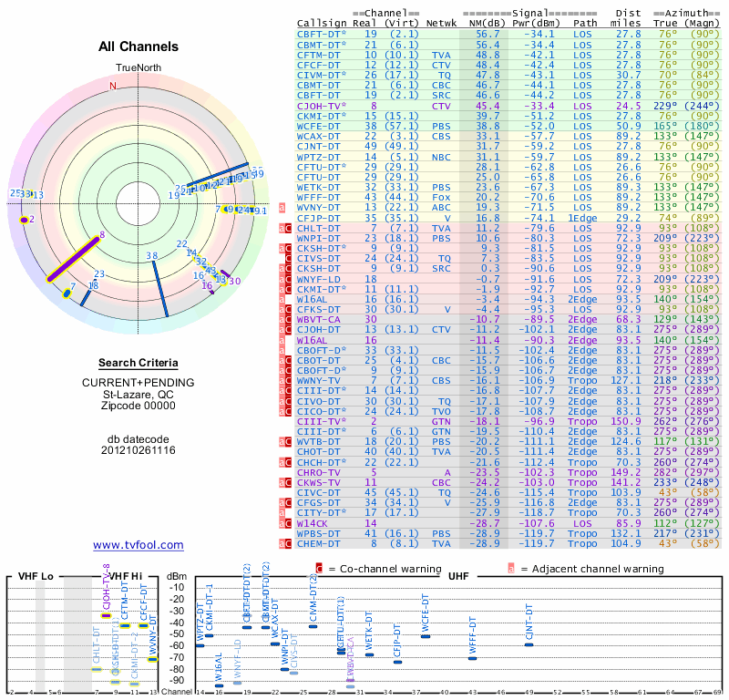Click the pink adjacent channel legend icon
Viewport: 729px width, 700px height.
click(x=511, y=568)
